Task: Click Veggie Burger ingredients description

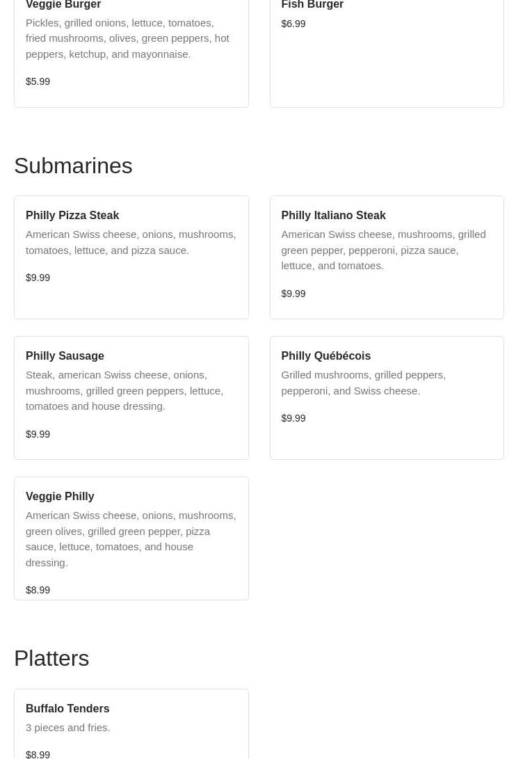Action: [127, 38]
